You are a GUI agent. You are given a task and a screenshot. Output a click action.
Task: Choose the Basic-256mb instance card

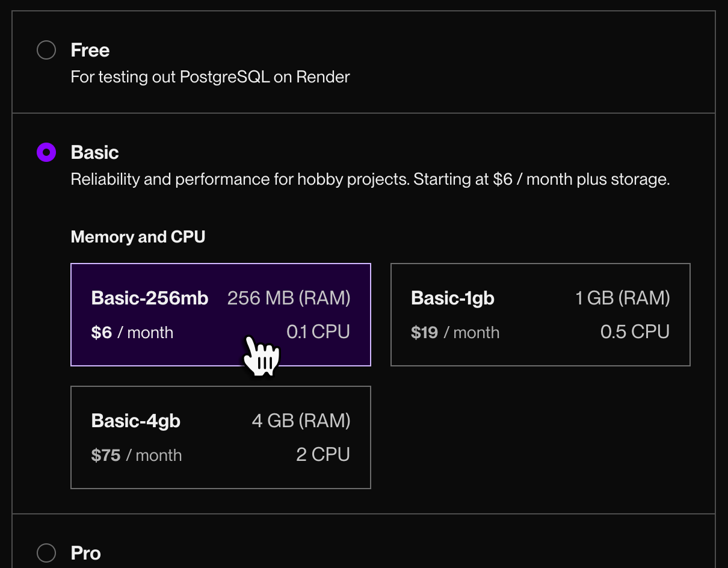click(x=220, y=314)
